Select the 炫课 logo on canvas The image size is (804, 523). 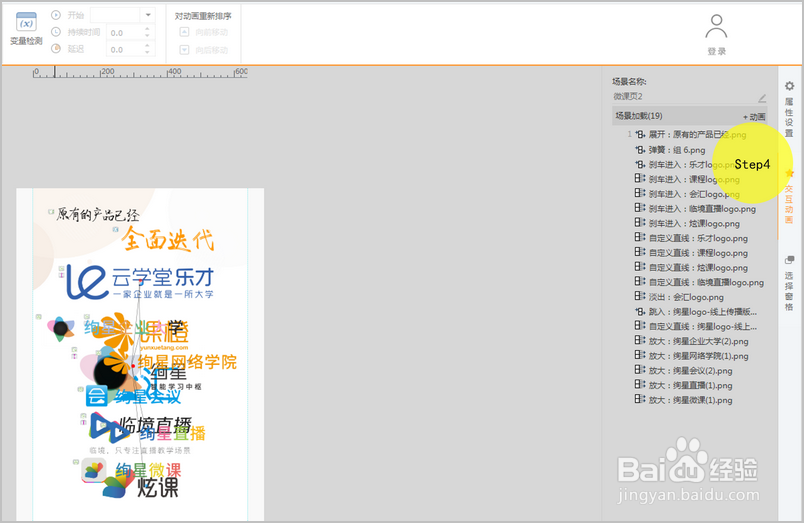pyautogui.click(x=158, y=488)
